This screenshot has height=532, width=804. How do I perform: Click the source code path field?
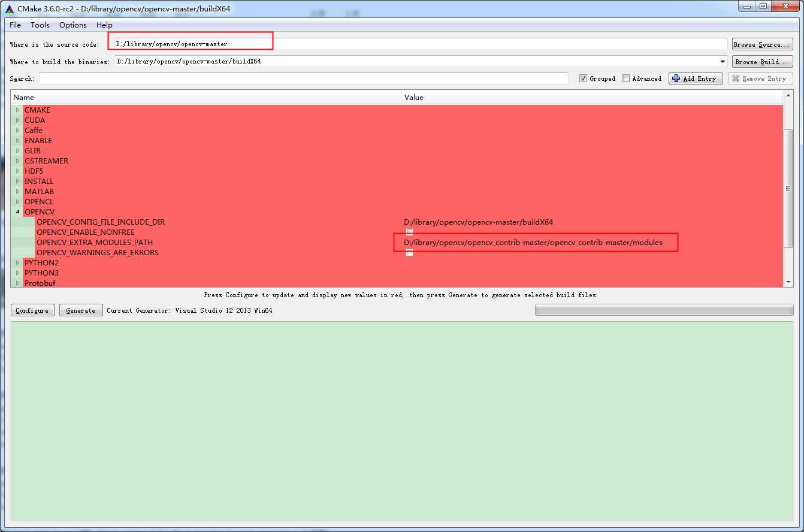421,44
